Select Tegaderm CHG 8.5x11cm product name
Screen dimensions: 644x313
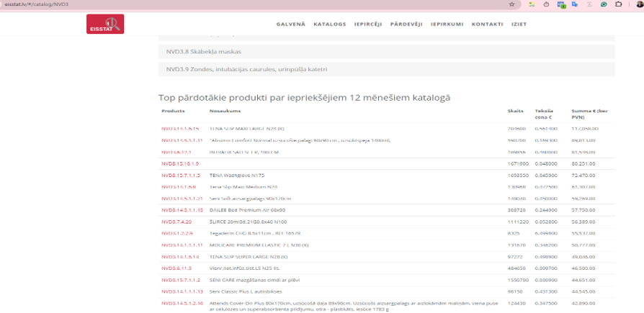[x=255, y=233]
